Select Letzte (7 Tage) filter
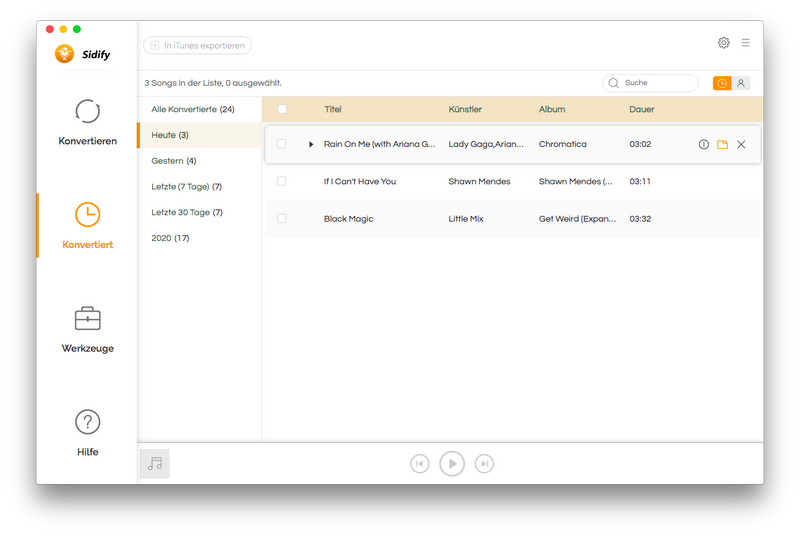The height and width of the screenshot is (536, 800). pyautogui.click(x=199, y=187)
